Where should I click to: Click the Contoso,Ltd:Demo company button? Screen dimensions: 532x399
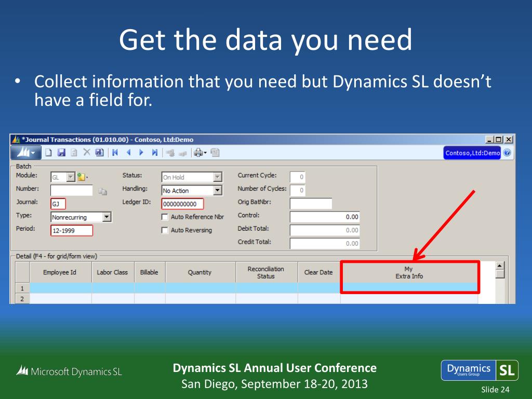click(472, 153)
